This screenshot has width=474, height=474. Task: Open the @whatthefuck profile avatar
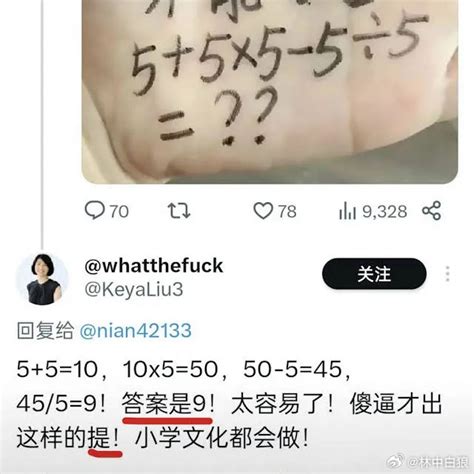42,279
